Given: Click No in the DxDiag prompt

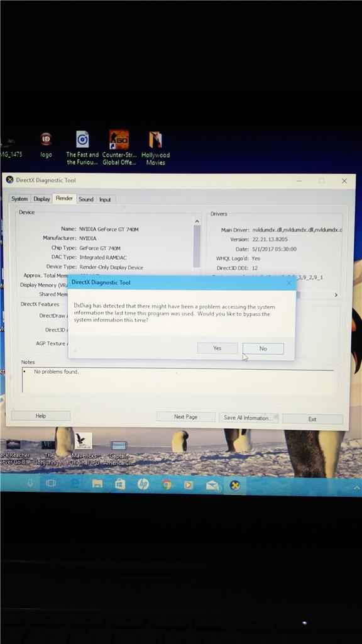Looking at the screenshot, I should (263, 348).
